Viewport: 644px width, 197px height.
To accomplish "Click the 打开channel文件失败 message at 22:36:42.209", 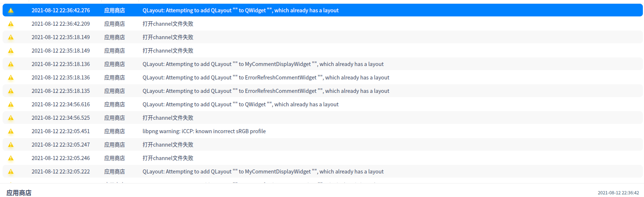I will pyautogui.click(x=168, y=24).
